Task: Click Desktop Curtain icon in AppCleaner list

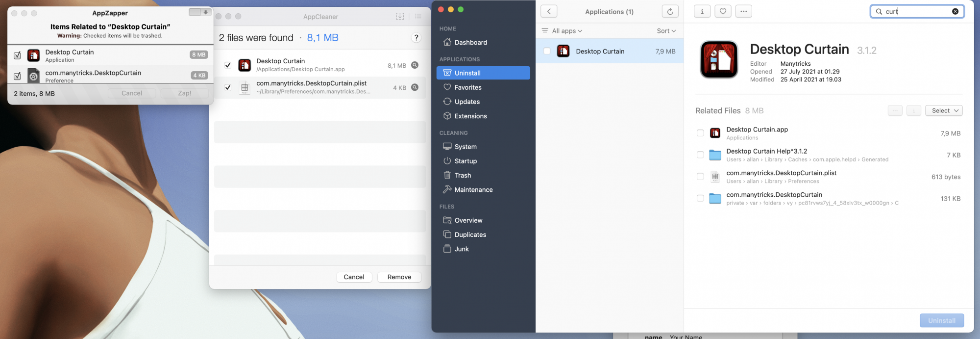Action: pyautogui.click(x=245, y=65)
